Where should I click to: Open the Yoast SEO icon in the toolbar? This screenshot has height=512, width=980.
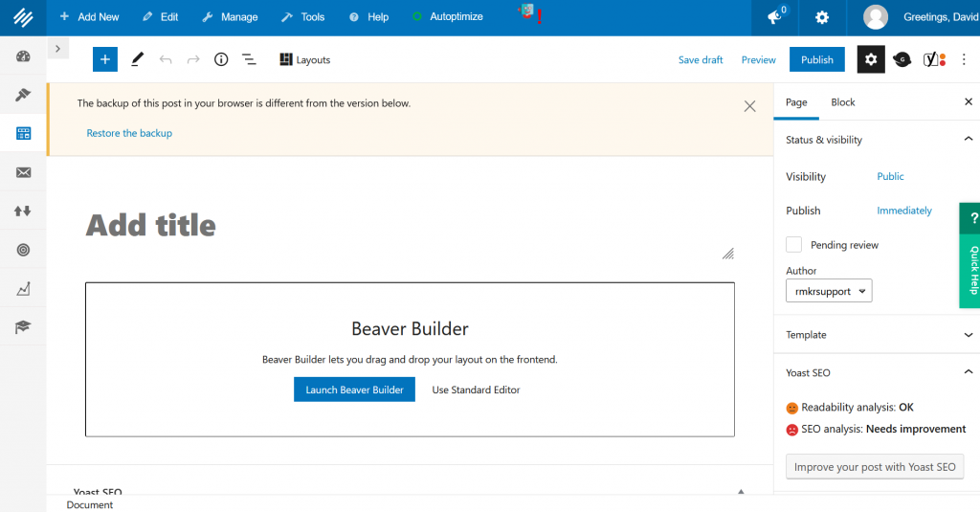pos(934,59)
